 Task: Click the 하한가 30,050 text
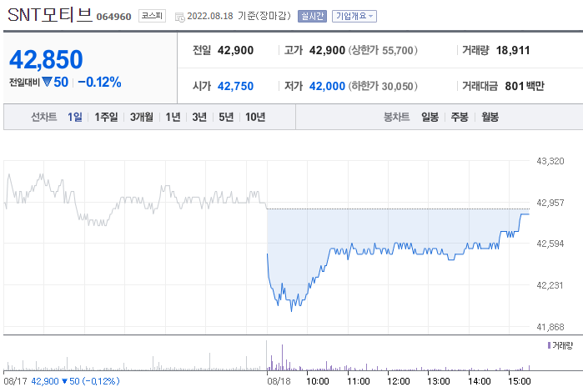383,86
